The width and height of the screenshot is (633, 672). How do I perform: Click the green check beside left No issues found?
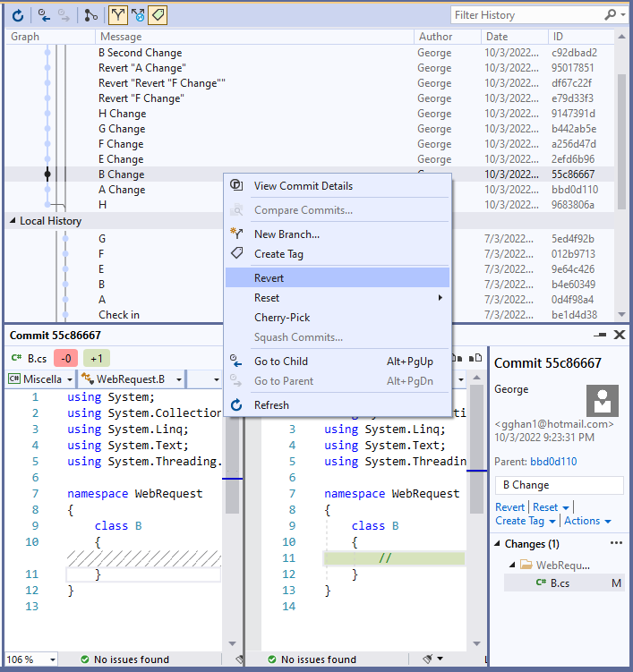click(85, 659)
